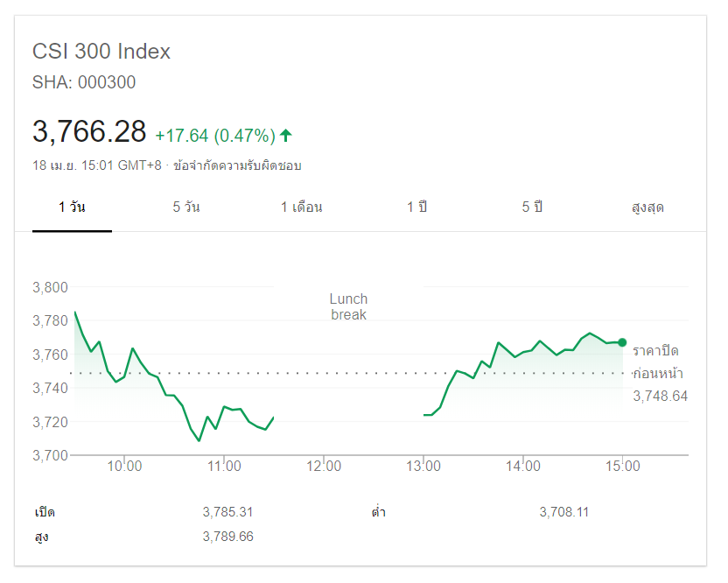Click the Lunch break label on chart
This screenshot has width=728, height=583.
pos(348,306)
